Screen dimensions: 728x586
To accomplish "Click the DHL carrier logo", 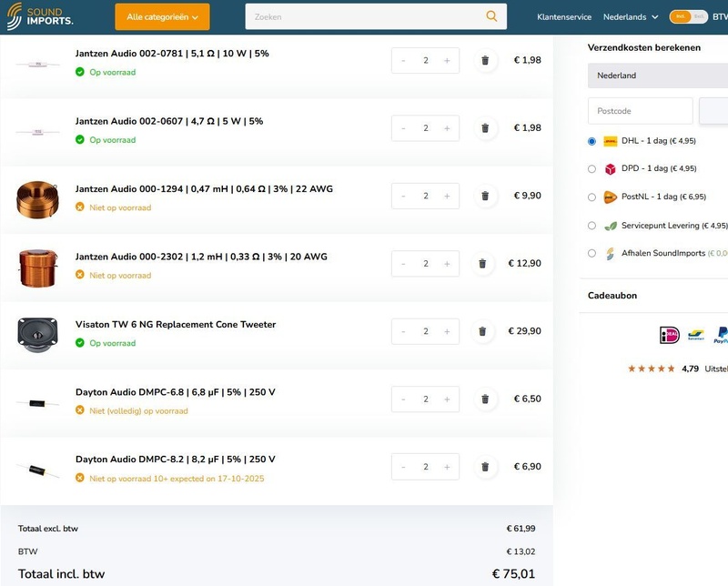I will [x=610, y=141].
